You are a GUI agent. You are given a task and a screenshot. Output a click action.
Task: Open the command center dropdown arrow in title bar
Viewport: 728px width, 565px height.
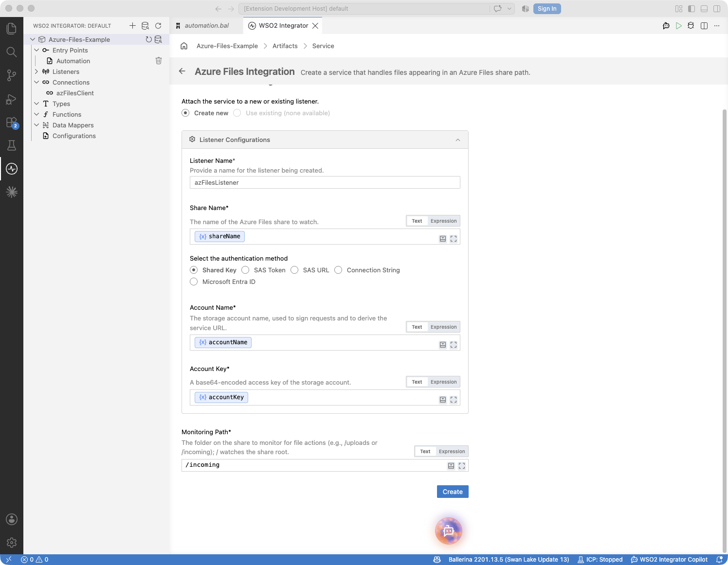[x=510, y=9]
